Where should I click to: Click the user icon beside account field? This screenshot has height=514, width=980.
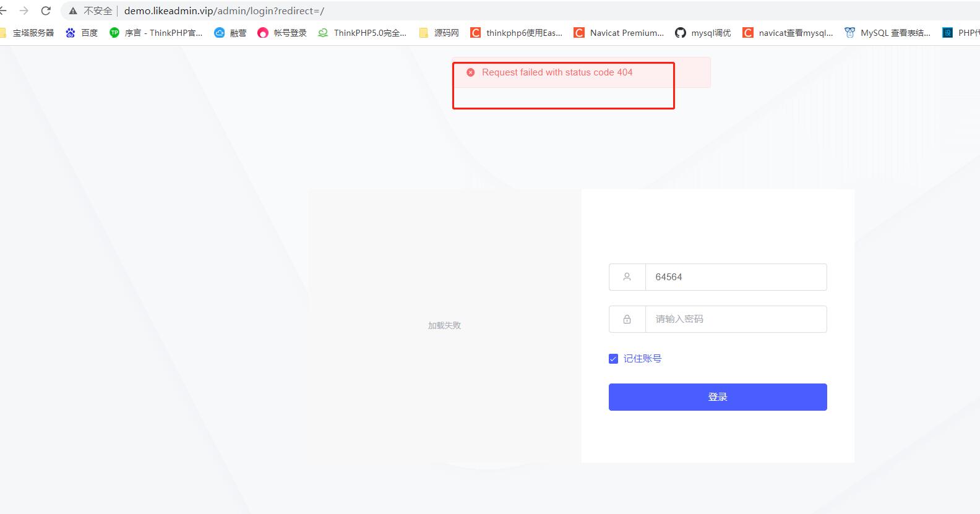pos(627,277)
